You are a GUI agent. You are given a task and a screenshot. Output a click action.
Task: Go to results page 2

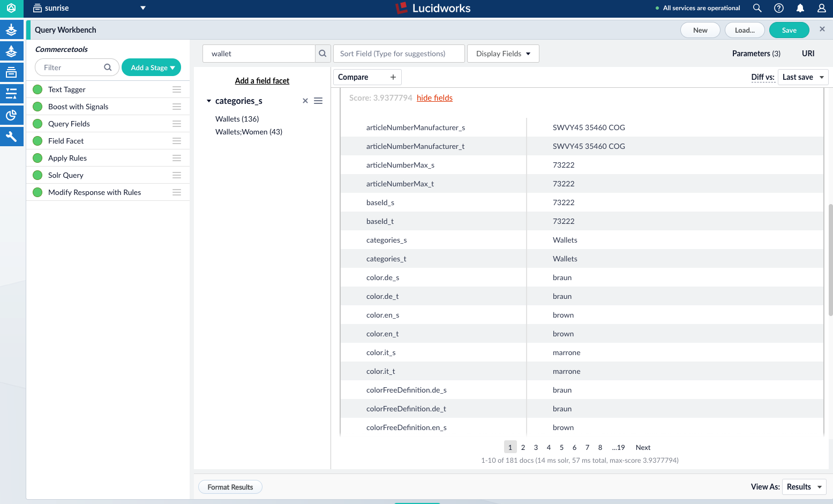pyautogui.click(x=523, y=447)
